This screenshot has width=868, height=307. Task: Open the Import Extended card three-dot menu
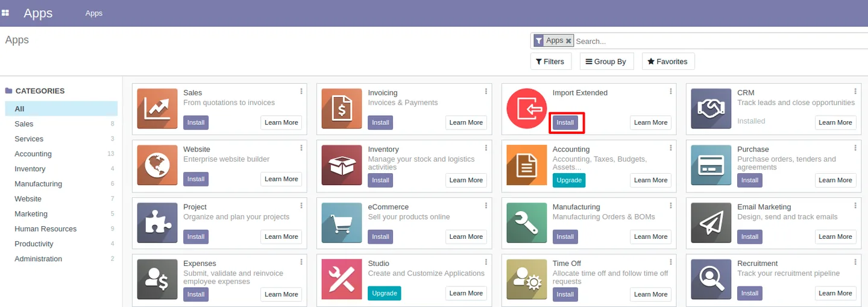(x=670, y=91)
